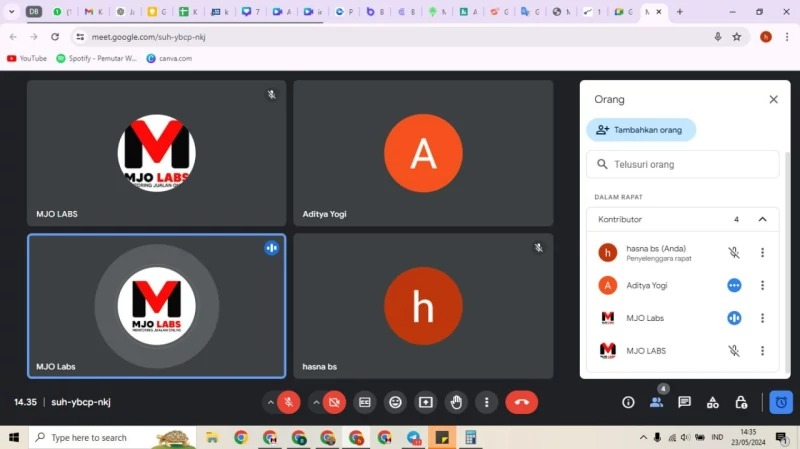The image size is (800, 449).
Task: Hang up with the red leave call button
Action: pyautogui.click(x=521, y=402)
